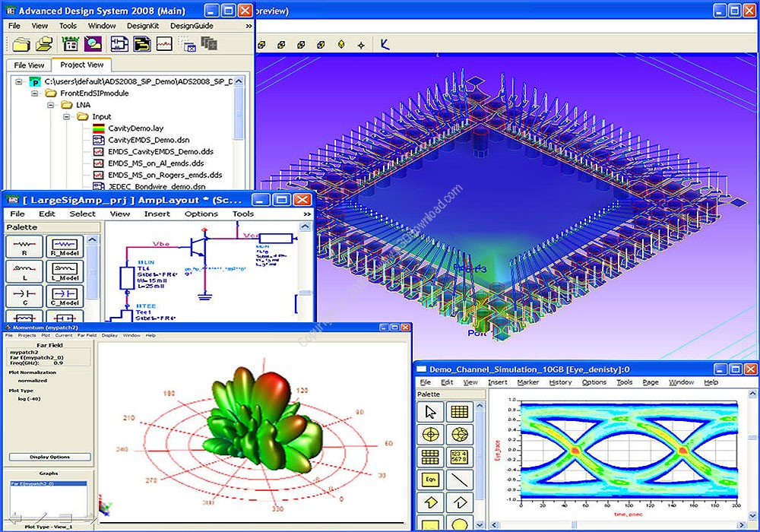Select EMDS_CavityEMDS_Demo.dds in the project tree
The width and height of the screenshot is (760, 532).
[x=160, y=152]
